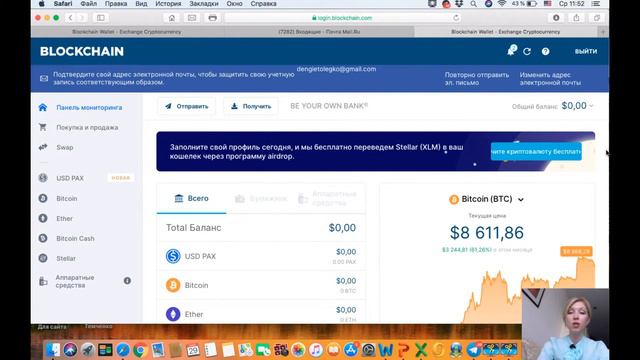Click the Bitcoin row $0,00 amount
Screen dimensions: 640x360
click(346, 281)
